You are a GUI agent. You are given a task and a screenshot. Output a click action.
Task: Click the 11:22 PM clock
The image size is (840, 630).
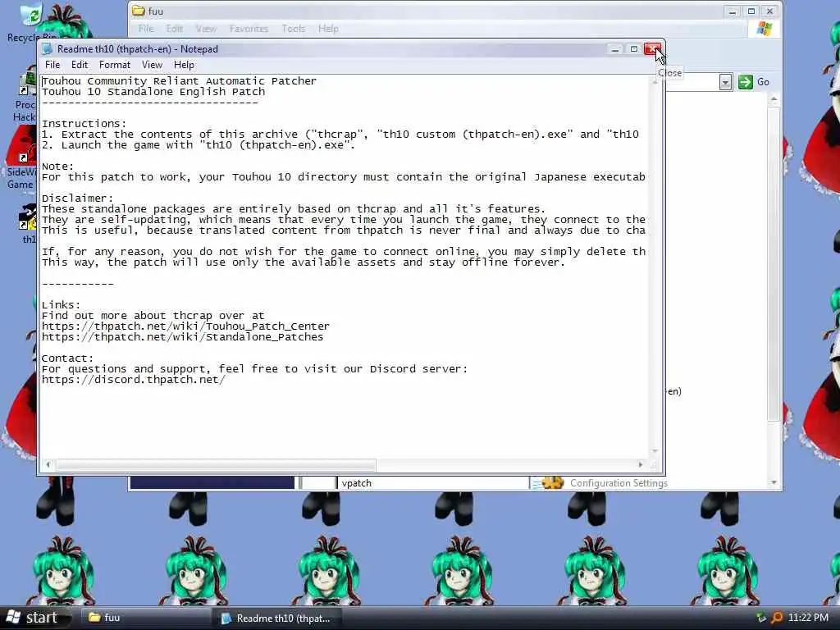808,618
